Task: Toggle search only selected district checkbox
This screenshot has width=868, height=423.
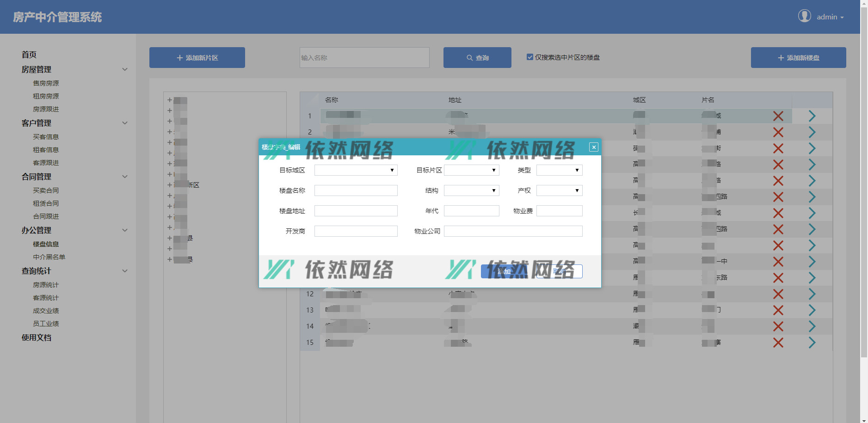Action: coord(530,57)
